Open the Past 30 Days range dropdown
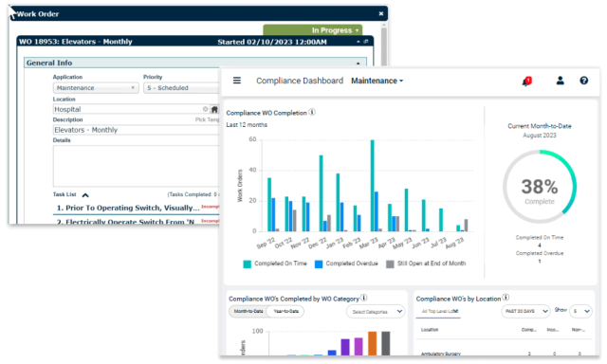607x364 pixels. (525, 312)
